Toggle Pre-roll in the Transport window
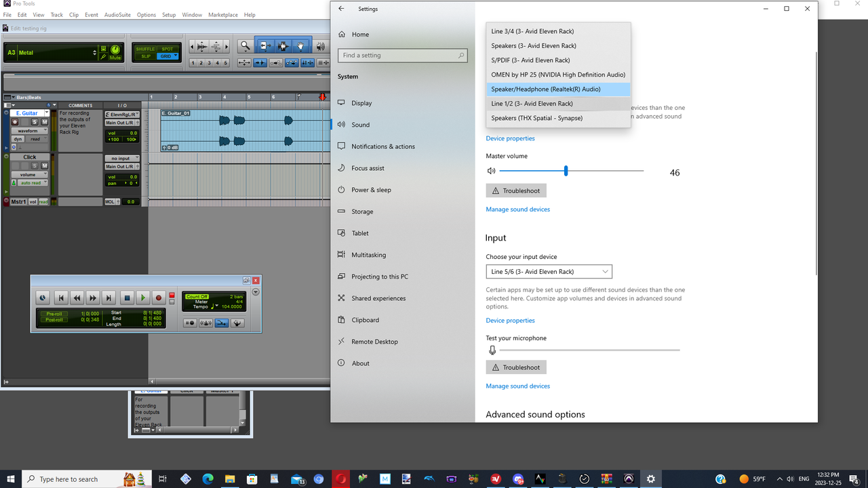This screenshot has height=488, width=868. (54, 314)
